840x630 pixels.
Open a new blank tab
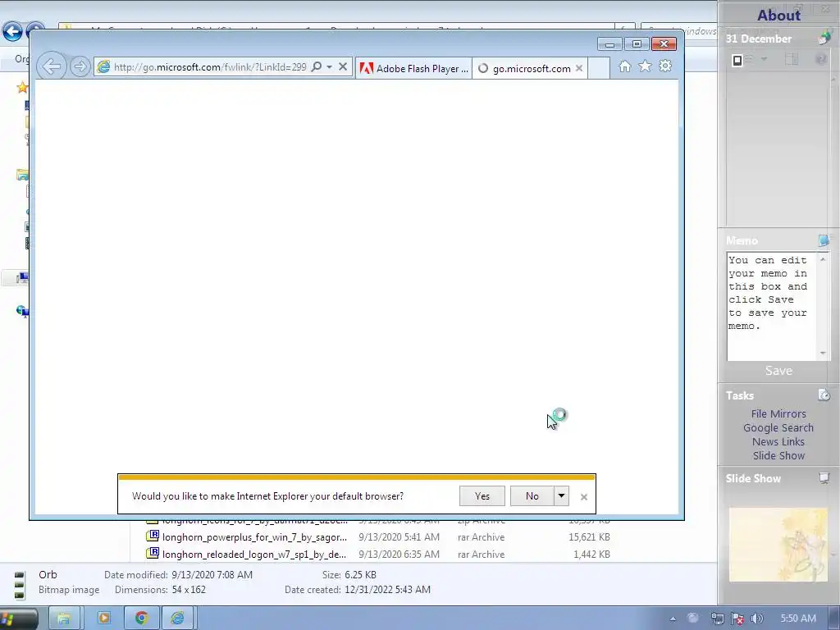pyautogui.click(x=599, y=68)
